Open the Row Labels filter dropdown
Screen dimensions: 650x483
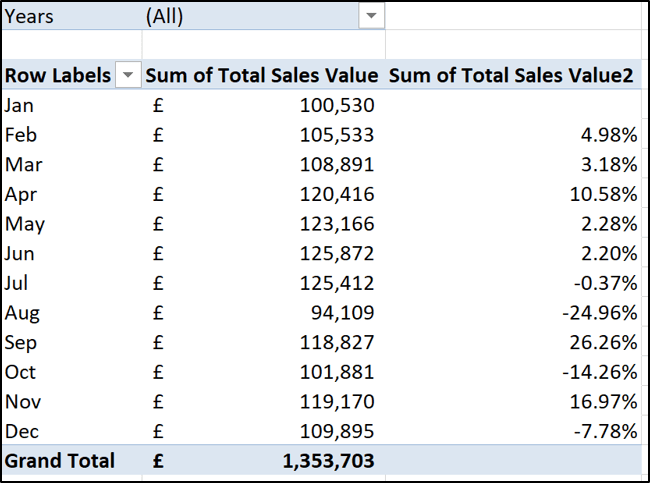128,76
